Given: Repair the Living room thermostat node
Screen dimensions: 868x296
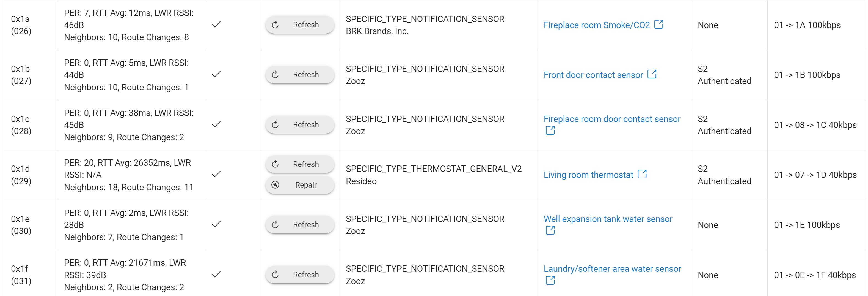Looking at the screenshot, I should 300,185.
